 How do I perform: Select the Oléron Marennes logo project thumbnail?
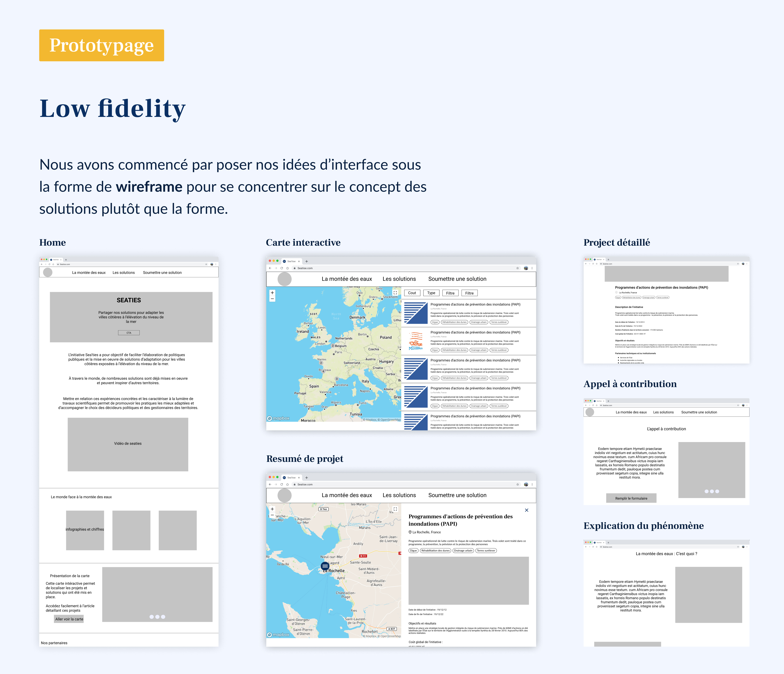[x=415, y=341]
